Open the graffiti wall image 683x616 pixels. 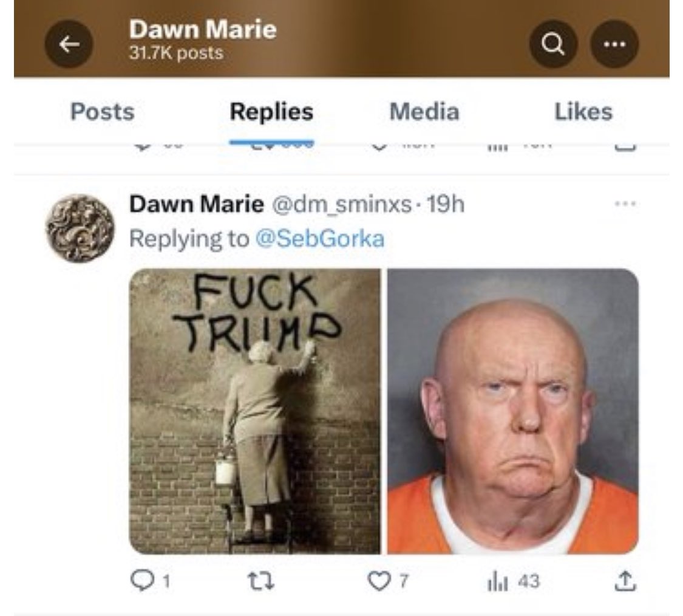tap(255, 411)
